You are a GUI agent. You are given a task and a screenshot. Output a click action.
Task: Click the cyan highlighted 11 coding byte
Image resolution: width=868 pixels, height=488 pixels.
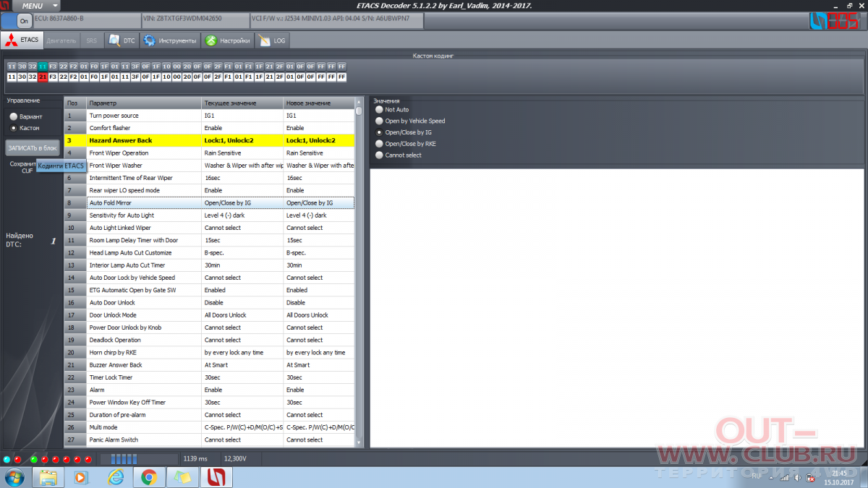[43, 67]
